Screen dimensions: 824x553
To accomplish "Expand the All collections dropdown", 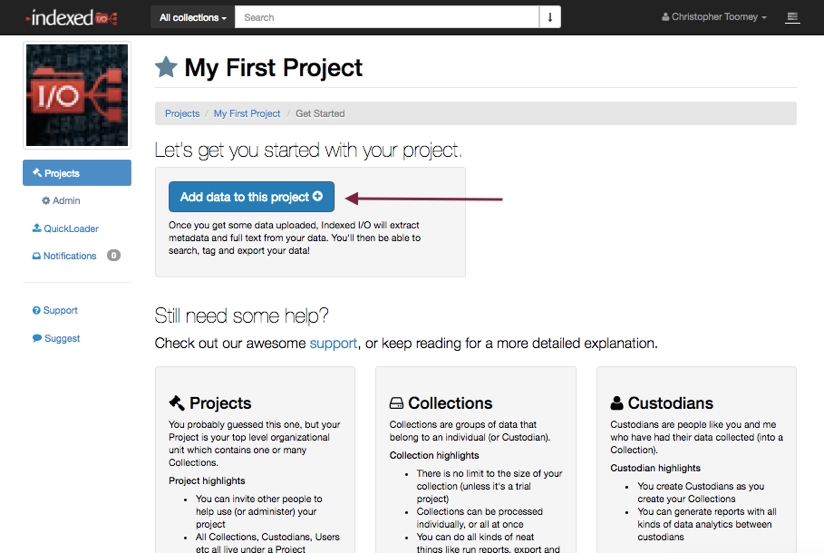I will [x=193, y=17].
